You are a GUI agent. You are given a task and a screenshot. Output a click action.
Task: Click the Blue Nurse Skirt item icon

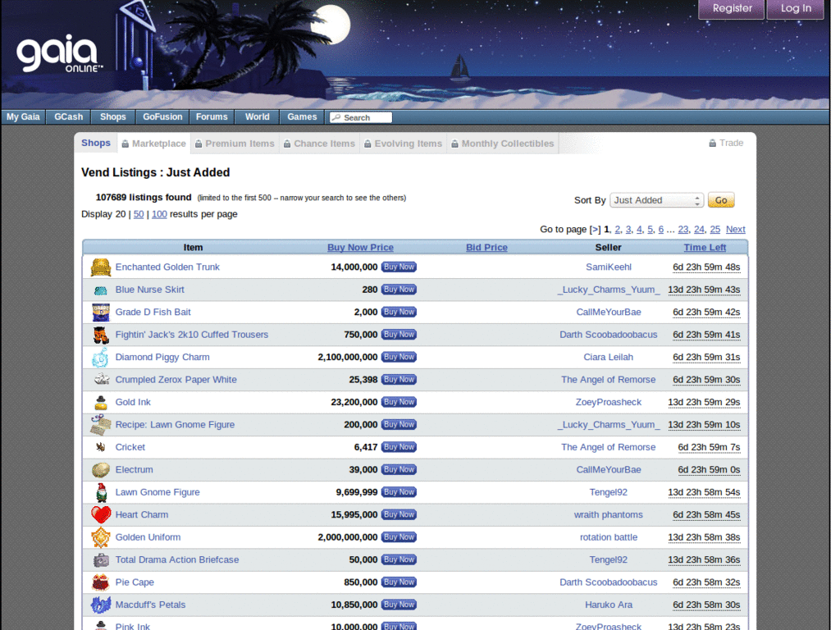(101, 290)
